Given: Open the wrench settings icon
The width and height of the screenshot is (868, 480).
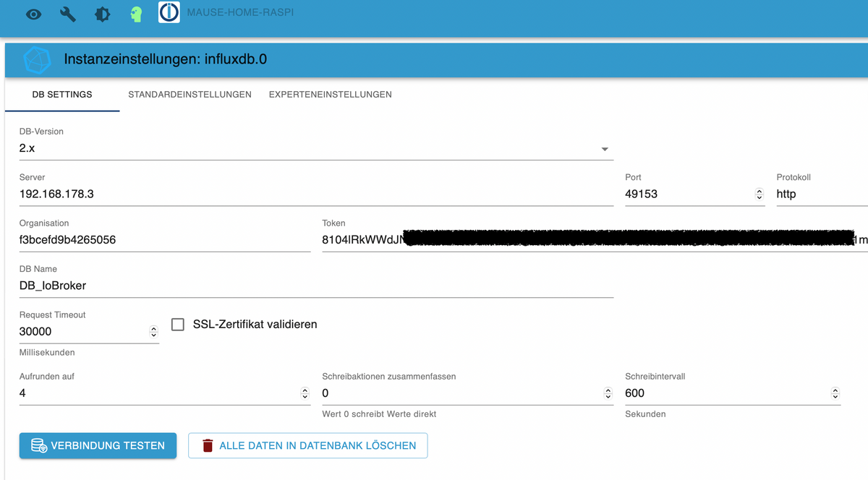Looking at the screenshot, I should [68, 14].
